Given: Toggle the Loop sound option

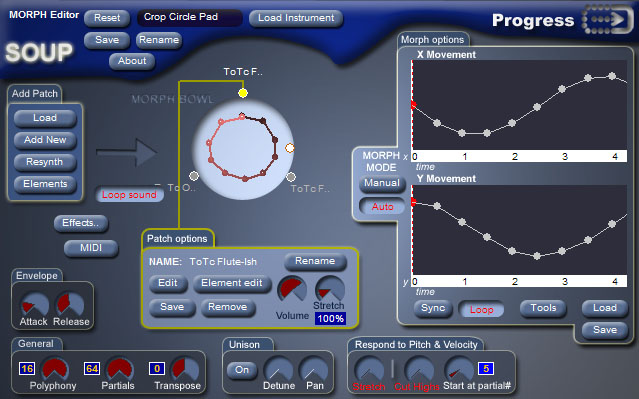Looking at the screenshot, I should click(130, 195).
